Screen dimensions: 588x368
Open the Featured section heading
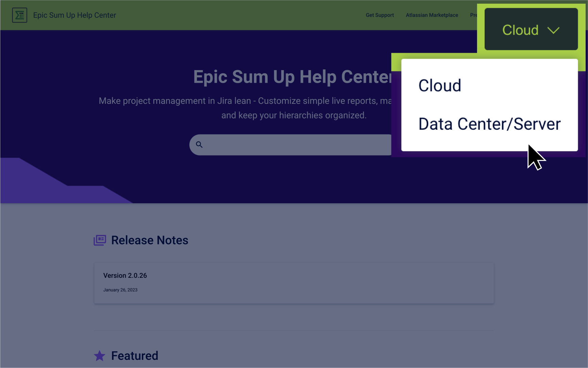(135, 356)
